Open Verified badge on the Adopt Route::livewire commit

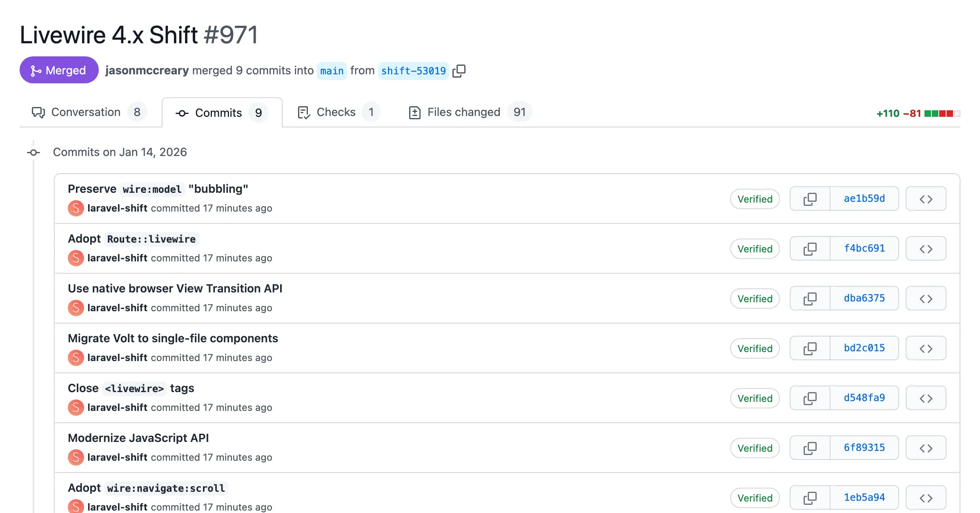pyautogui.click(x=755, y=249)
